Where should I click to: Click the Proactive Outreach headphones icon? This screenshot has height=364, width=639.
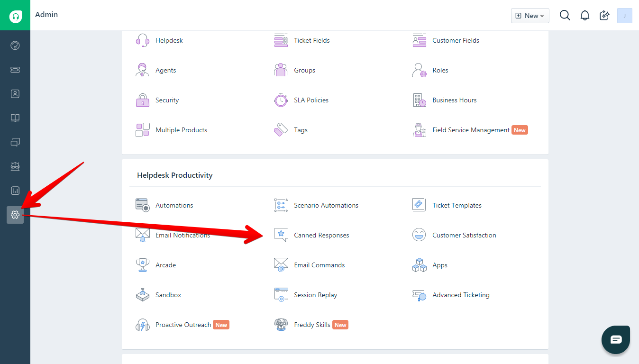[143, 325]
